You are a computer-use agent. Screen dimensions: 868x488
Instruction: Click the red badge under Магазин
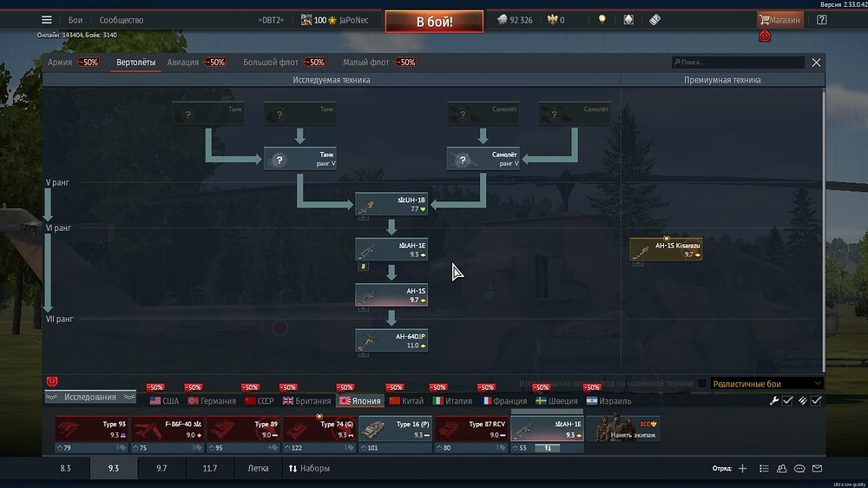click(x=765, y=36)
